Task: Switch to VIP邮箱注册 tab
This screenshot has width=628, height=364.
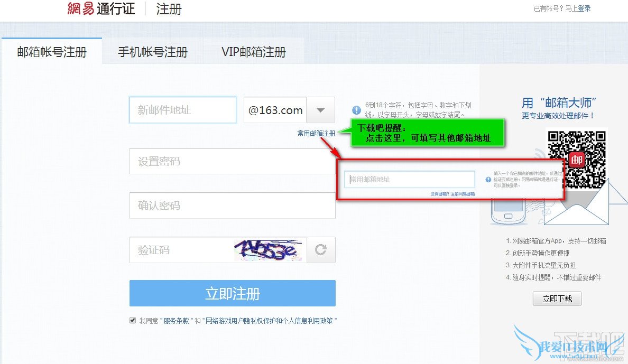Action: [x=254, y=52]
